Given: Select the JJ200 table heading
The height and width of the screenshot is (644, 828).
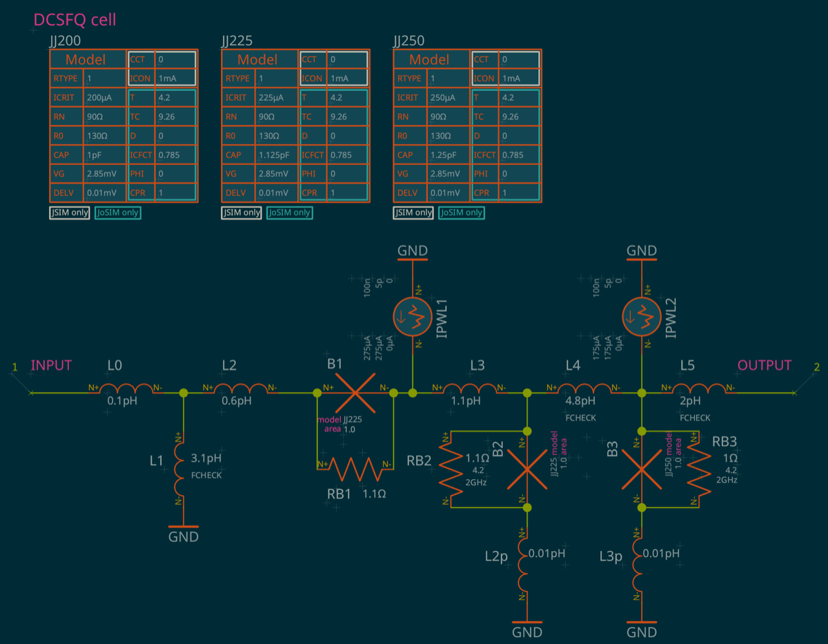Looking at the screenshot, I should coord(63,41).
